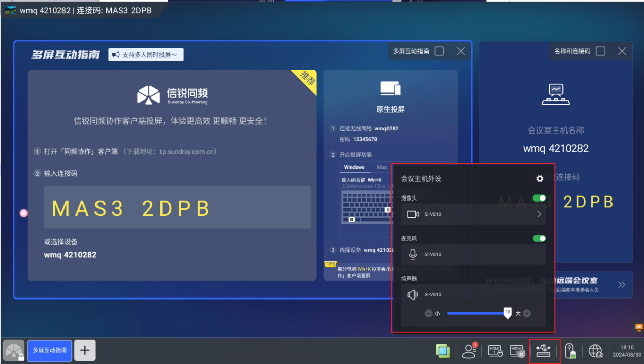Open the remote control icon in taskbar
Image resolution: width=644 pixels, height=364 pixels.
(x=570, y=350)
